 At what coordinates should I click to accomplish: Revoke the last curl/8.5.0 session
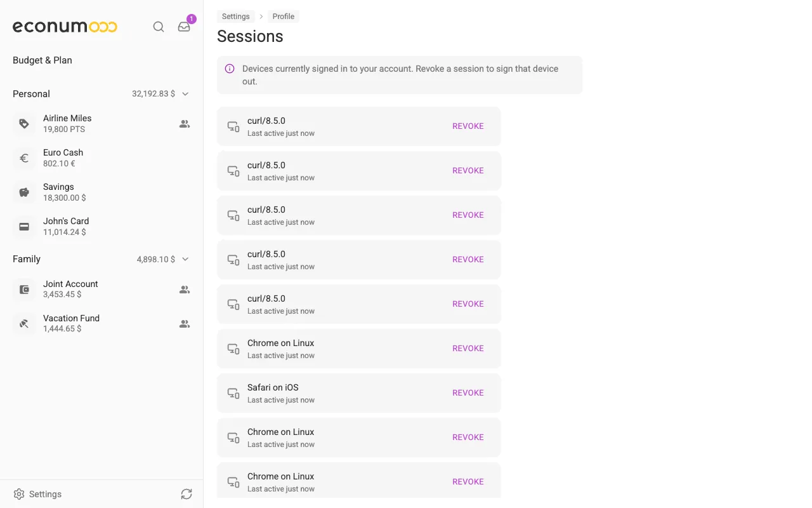(x=468, y=304)
